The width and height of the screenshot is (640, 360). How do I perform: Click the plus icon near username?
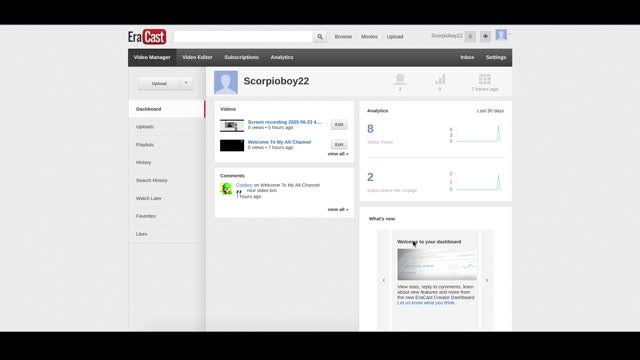(485, 36)
